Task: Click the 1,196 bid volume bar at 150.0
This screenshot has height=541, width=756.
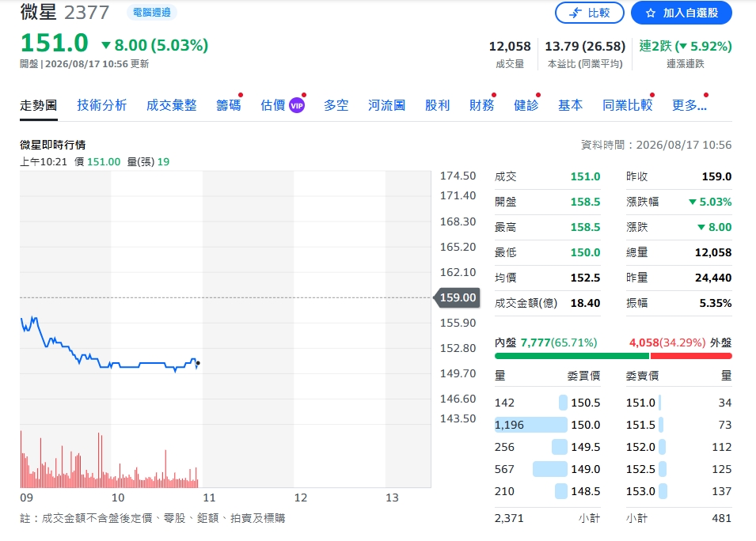Action: click(x=531, y=425)
